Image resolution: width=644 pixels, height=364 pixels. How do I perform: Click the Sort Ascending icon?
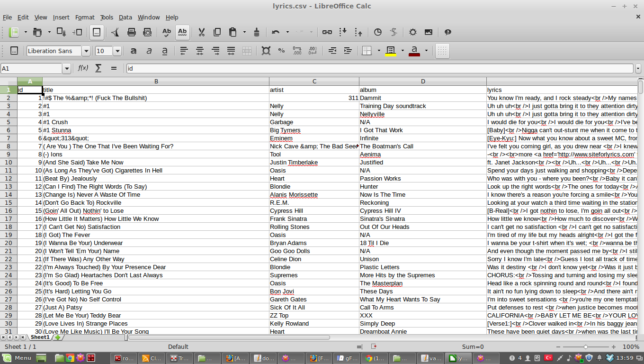pyautogui.click(x=343, y=32)
